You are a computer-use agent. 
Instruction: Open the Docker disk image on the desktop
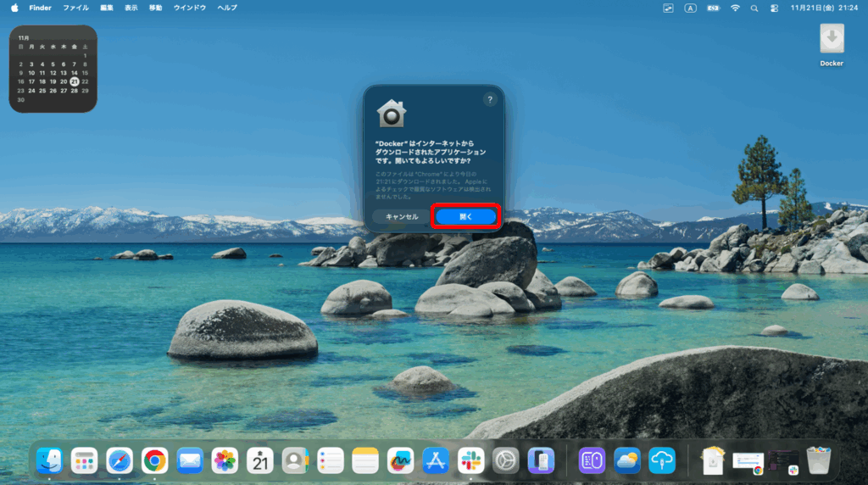tap(832, 40)
